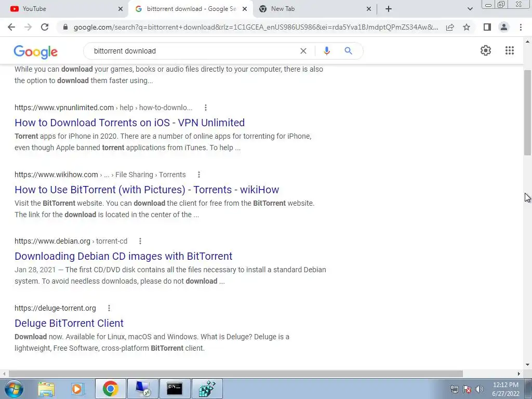Launch Windows Media Player from taskbar

pos(78,389)
